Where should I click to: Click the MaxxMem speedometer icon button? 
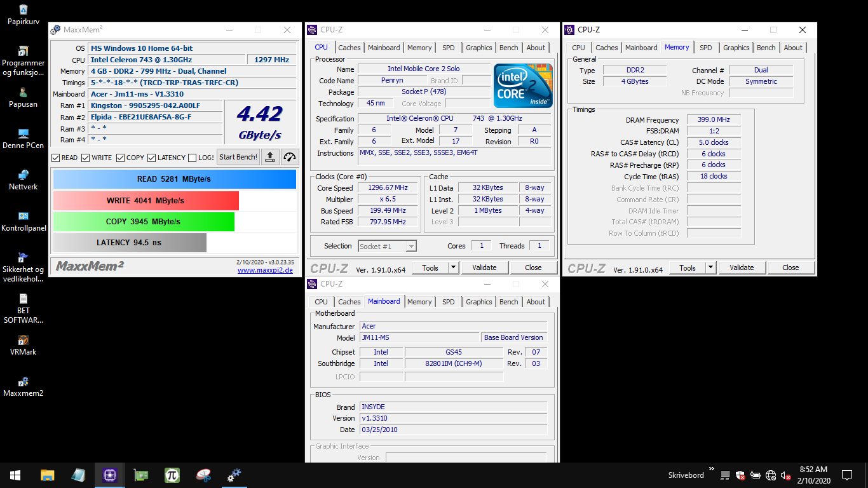click(x=290, y=157)
